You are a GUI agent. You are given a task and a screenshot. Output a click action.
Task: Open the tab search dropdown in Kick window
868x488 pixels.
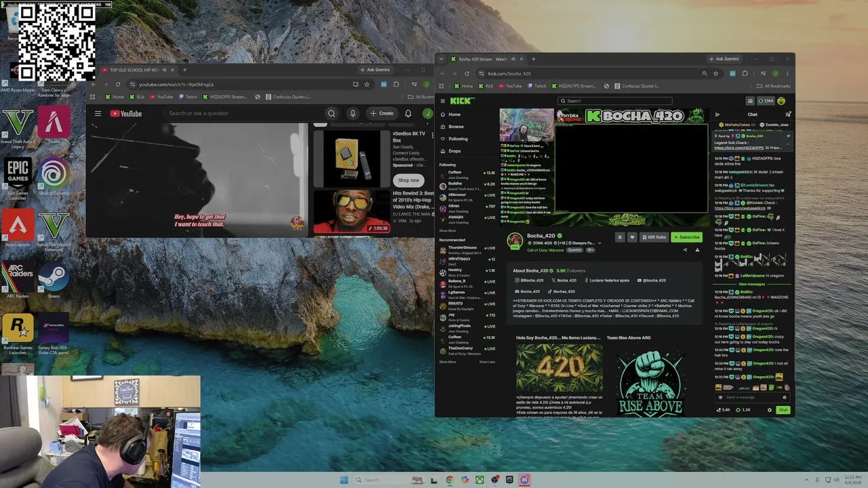coord(442,59)
